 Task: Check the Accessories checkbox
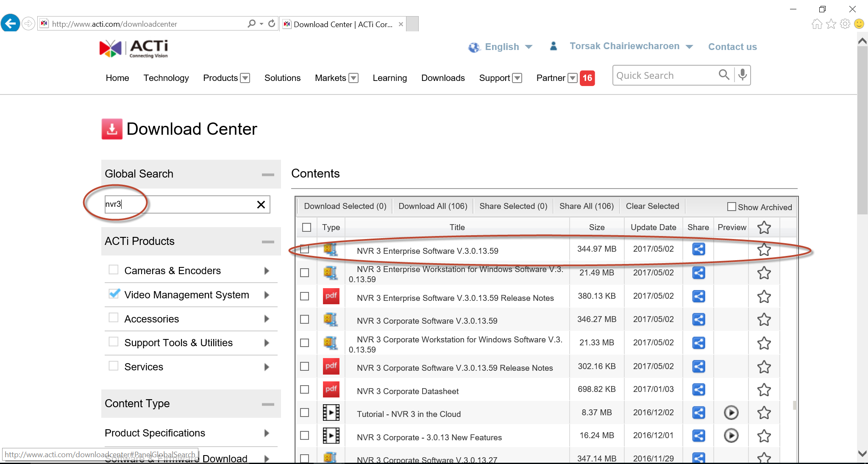pos(114,317)
